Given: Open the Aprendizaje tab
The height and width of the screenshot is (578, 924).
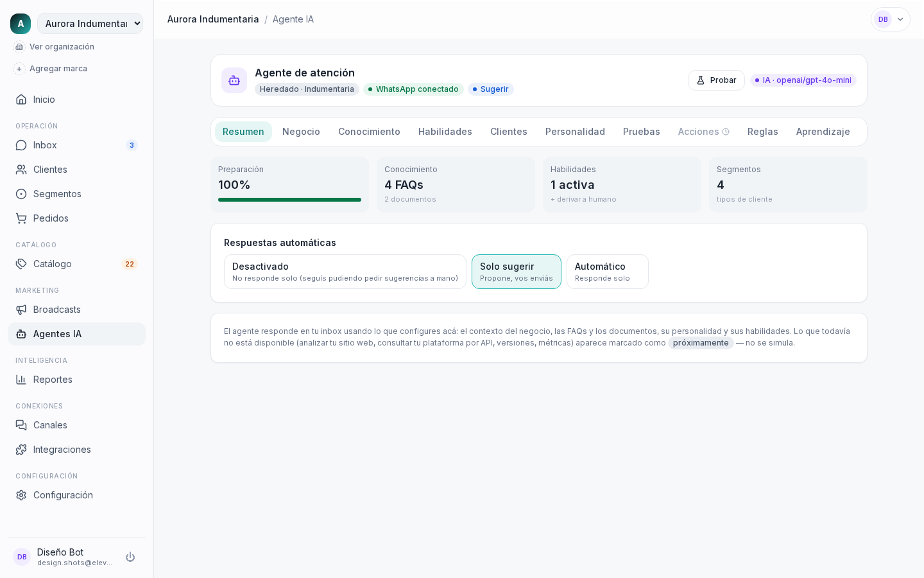Looking at the screenshot, I should (823, 132).
